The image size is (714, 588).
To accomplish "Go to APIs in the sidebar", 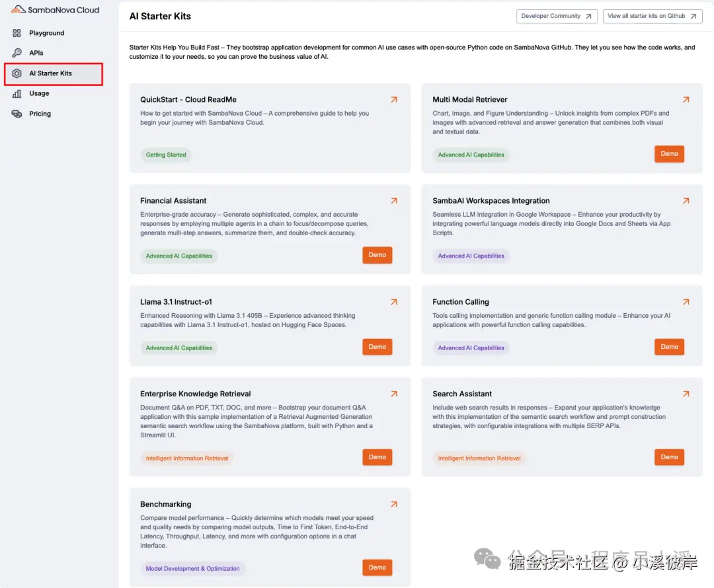I will point(36,53).
